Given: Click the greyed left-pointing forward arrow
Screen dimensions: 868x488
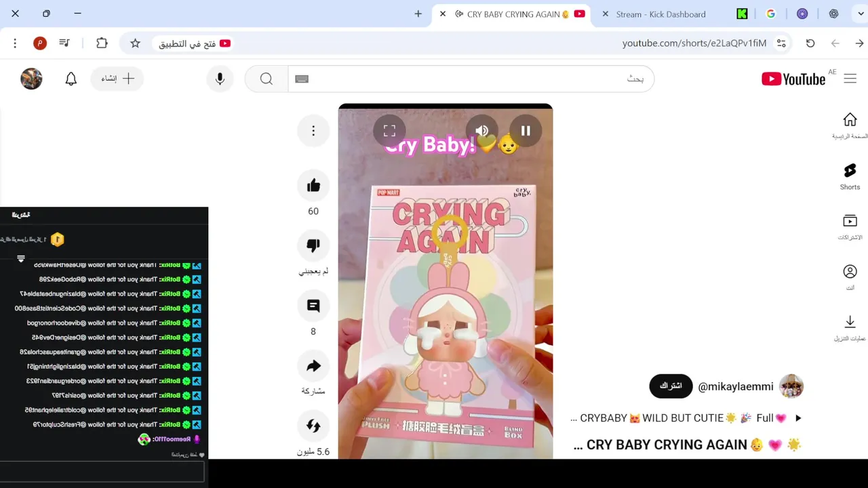Looking at the screenshot, I should tap(835, 43).
